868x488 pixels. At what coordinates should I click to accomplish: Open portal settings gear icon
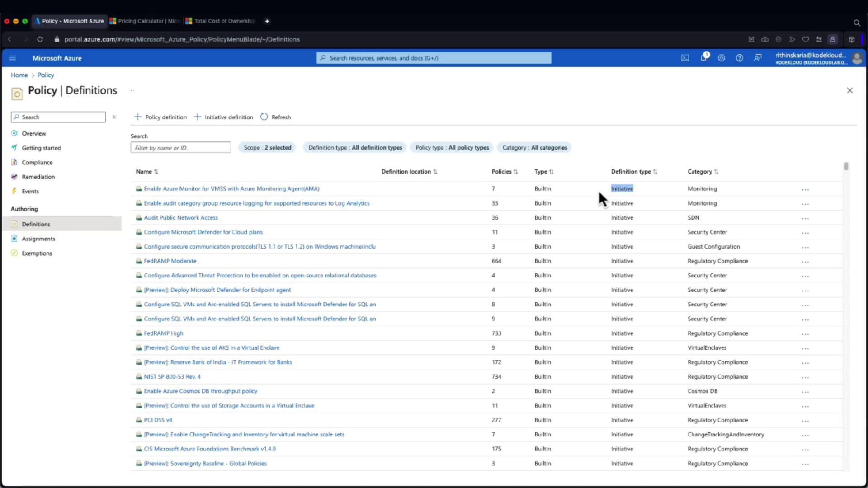(721, 58)
